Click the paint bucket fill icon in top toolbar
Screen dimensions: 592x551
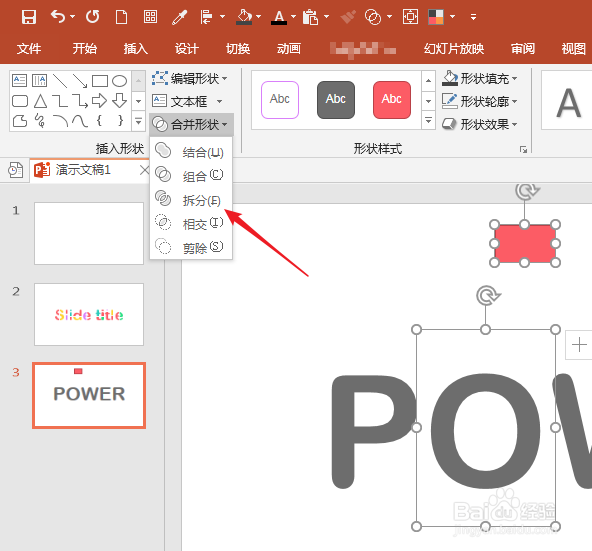click(244, 17)
